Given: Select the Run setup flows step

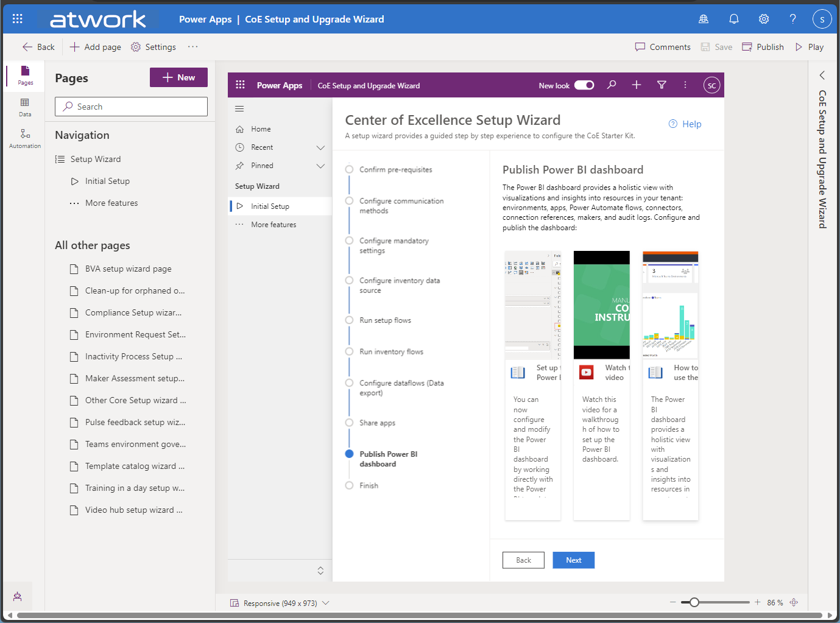Looking at the screenshot, I should [385, 320].
